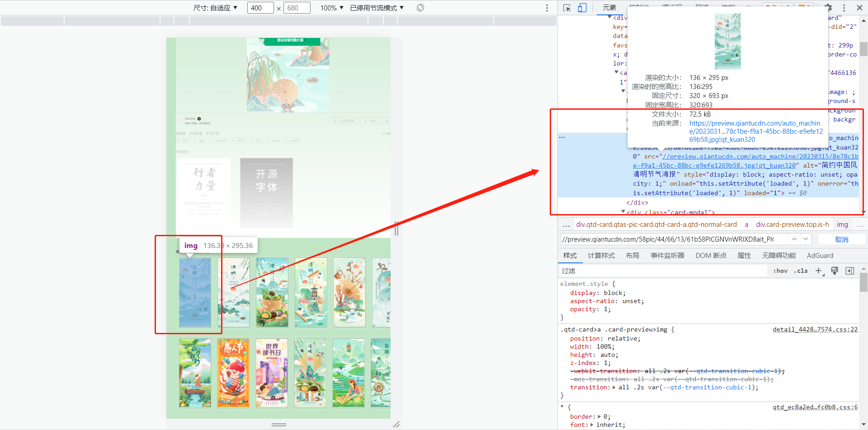Open the preview.qiantucdn.com source link in tooltip
Viewport: 868px width, 430px height.
tap(756, 131)
